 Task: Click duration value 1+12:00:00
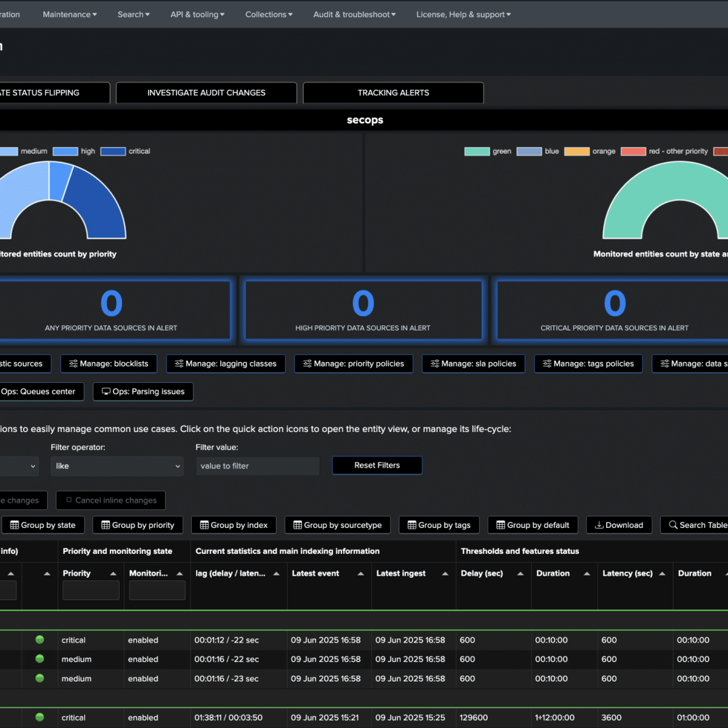pyautogui.click(x=554, y=718)
